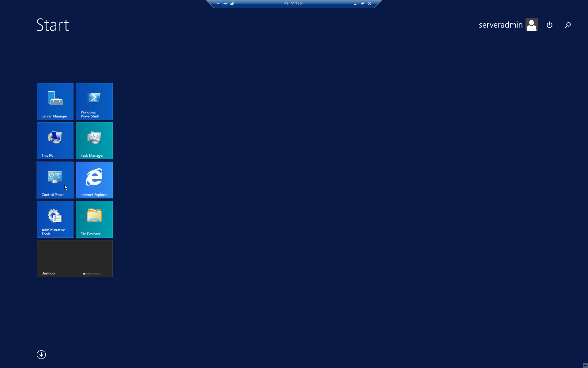Expand the connection bar options
Image resolution: width=588 pixels, height=368 pixels.
tap(217, 3)
